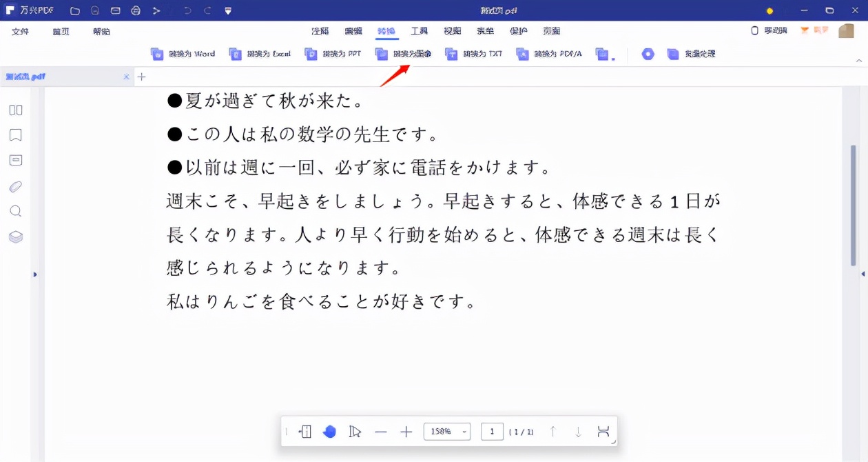Launch the Convert to PPT tool
868x462 pixels.
click(x=333, y=54)
